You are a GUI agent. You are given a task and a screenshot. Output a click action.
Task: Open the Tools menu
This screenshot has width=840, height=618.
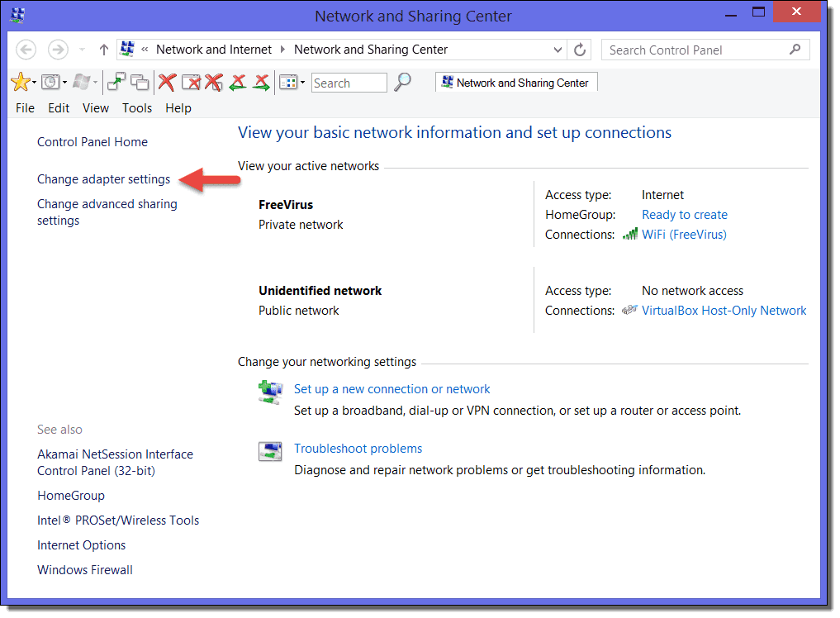(x=136, y=107)
